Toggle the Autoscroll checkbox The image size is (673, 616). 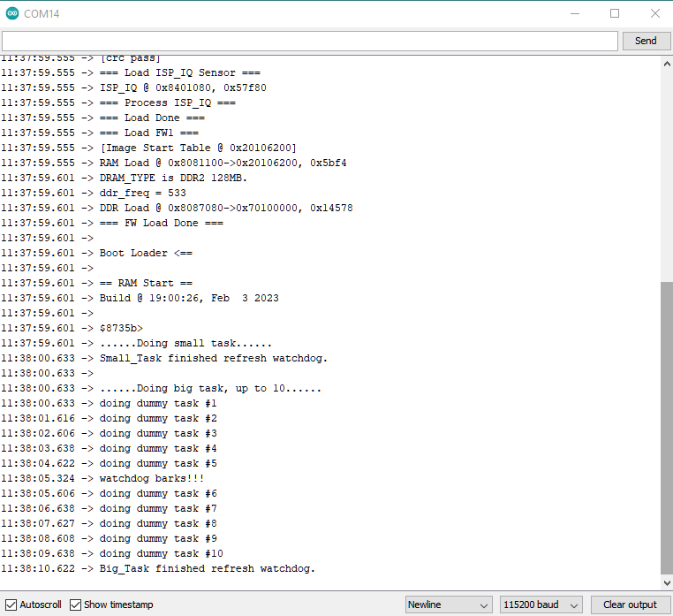click(x=11, y=605)
